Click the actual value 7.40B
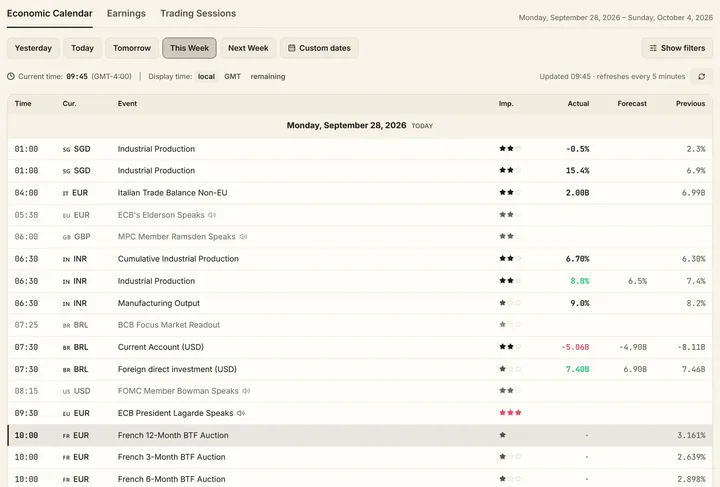 tap(578, 369)
